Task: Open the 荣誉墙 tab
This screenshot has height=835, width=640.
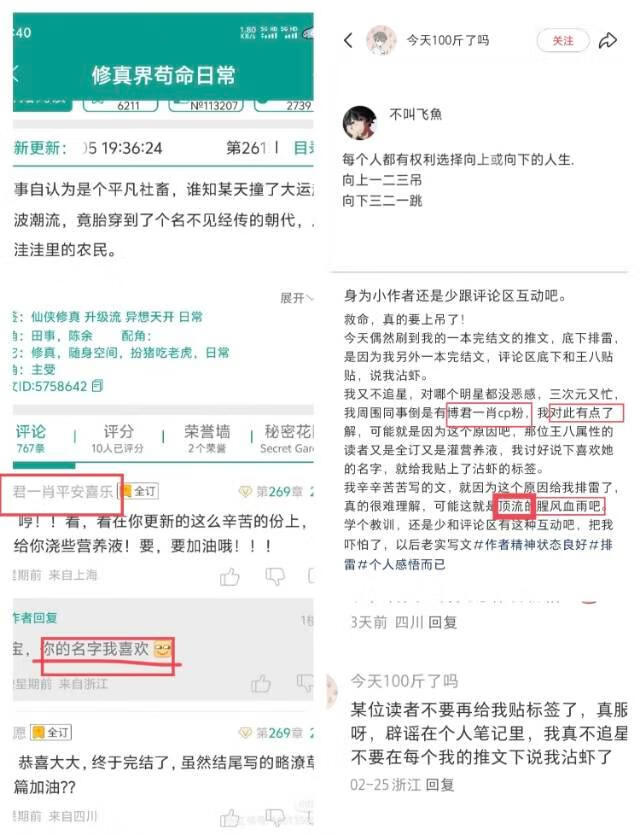Action: (x=207, y=438)
